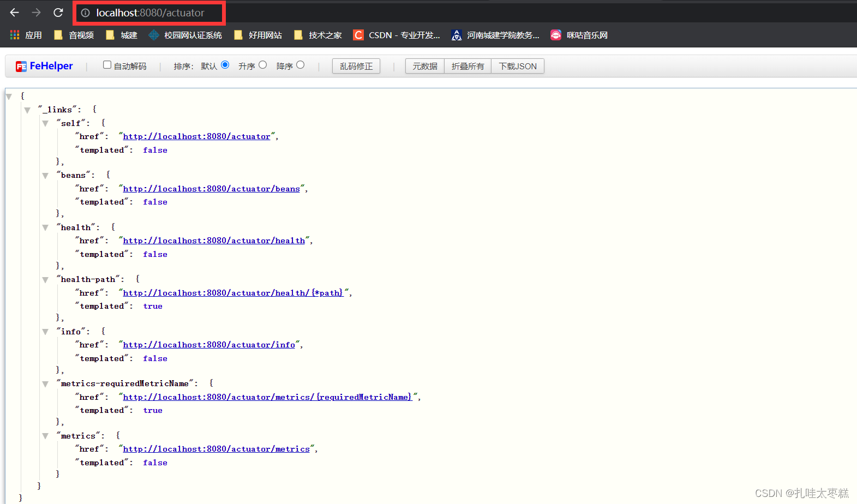Open the 音视频 bookmark folder
Screen dimensions: 857x504
coord(74,35)
